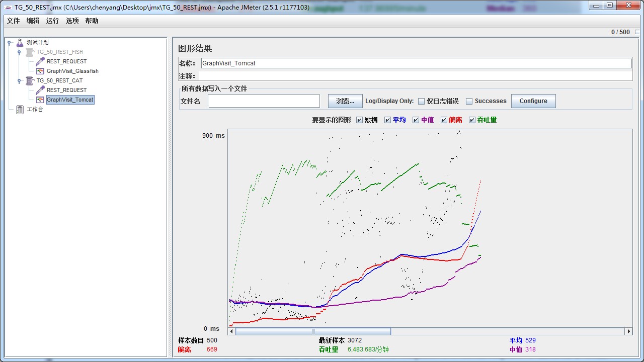Click the right arrow of the graph scrollbar
The image size is (644, 362).
629,331
